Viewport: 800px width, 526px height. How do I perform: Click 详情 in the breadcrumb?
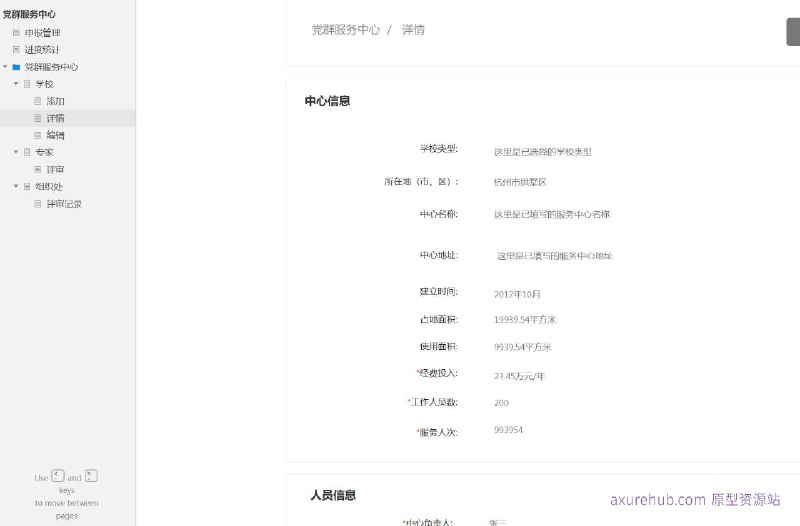[413, 30]
